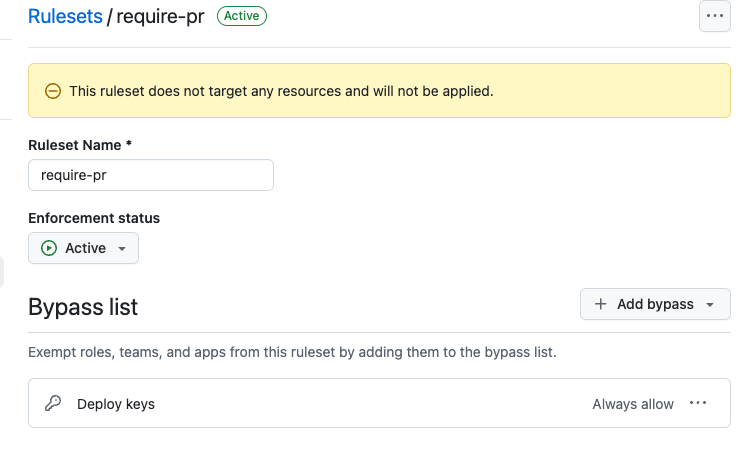Click the bypass list description text
Screen dimensions: 751x458
pyautogui.click(x=291, y=353)
